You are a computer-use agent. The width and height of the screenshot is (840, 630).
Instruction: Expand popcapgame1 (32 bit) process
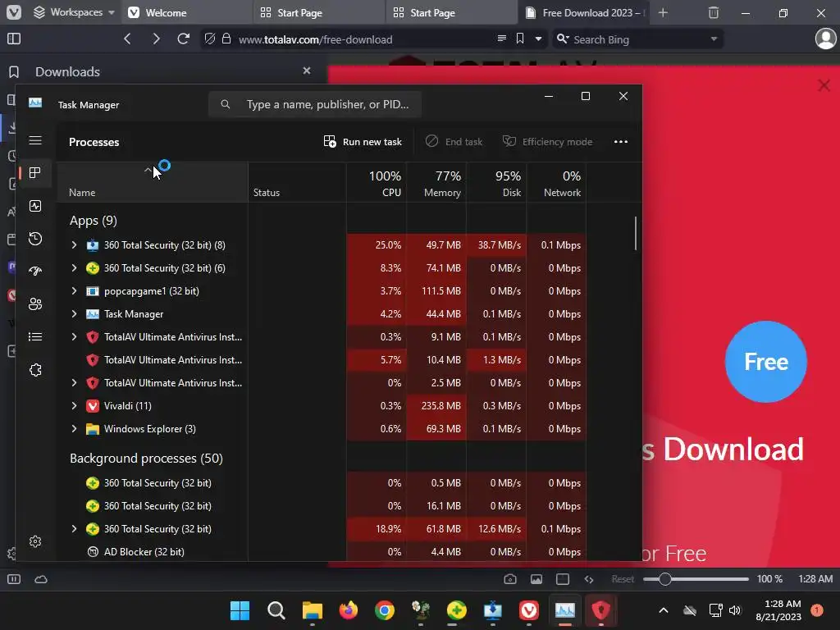click(x=74, y=291)
